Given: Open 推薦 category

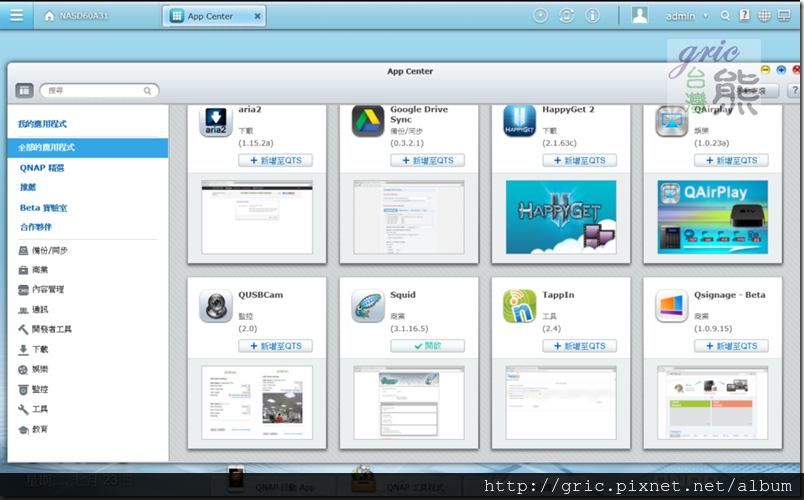Looking at the screenshot, I should (28, 187).
